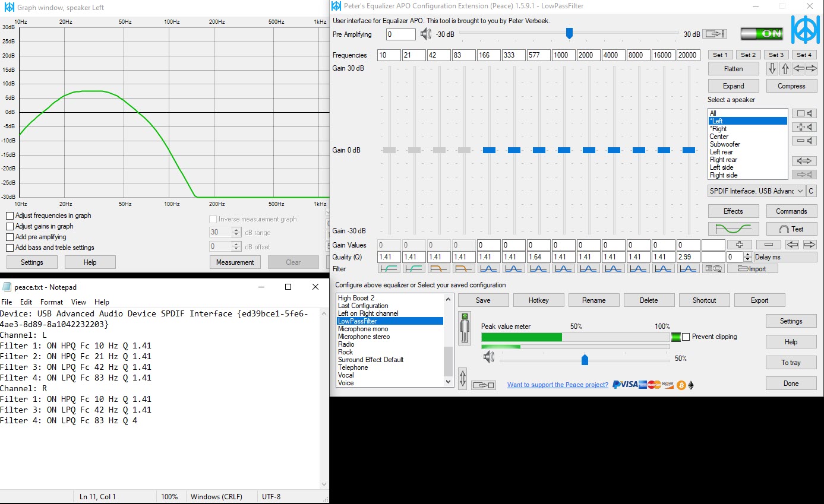Click the plus speaker icon button
Screen dimensions: 824x504
coord(804,127)
